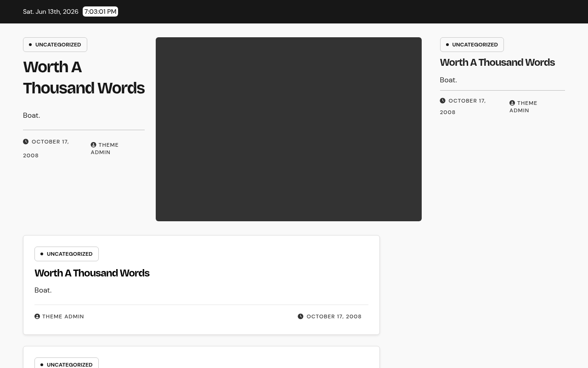Viewport: 588px width, 368px height.
Task: Open the dark featured image placeholder
Action: pos(288,129)
